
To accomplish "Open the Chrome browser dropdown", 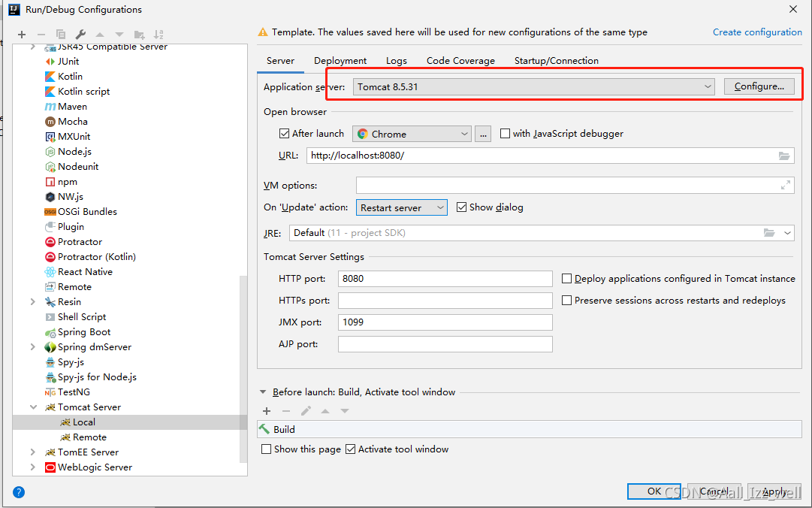I will (x=412, y=134).
